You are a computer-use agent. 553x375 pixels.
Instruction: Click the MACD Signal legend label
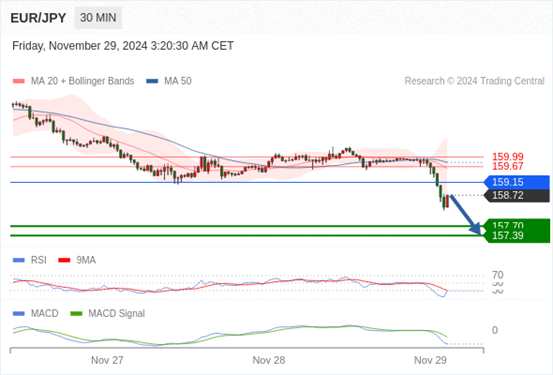[116, 314]
